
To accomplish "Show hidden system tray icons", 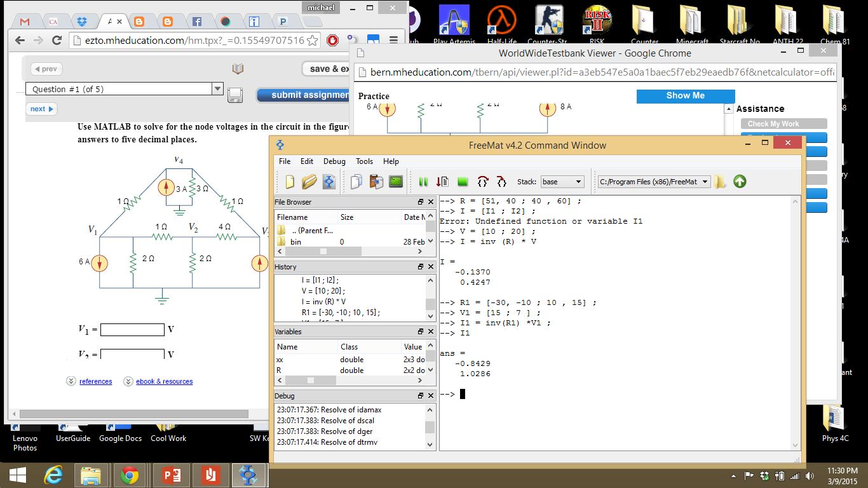I will tap(734, 475).
